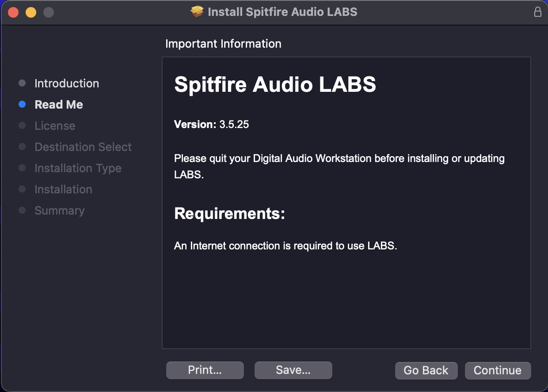Click the Save... button
The width and height of the screenshot is (548, 392).
coord(293,370)
